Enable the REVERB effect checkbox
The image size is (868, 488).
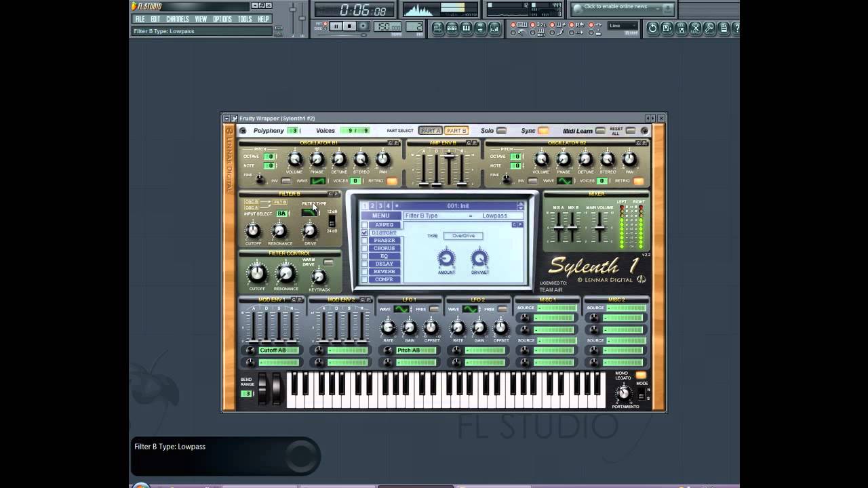[364, 272]
